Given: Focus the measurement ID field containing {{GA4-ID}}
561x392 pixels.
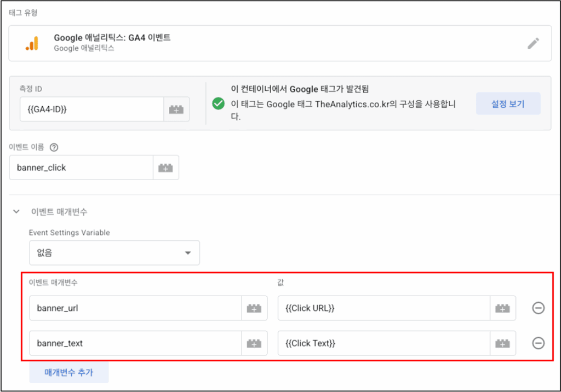Looking at the screenshot, I should 92,109.
